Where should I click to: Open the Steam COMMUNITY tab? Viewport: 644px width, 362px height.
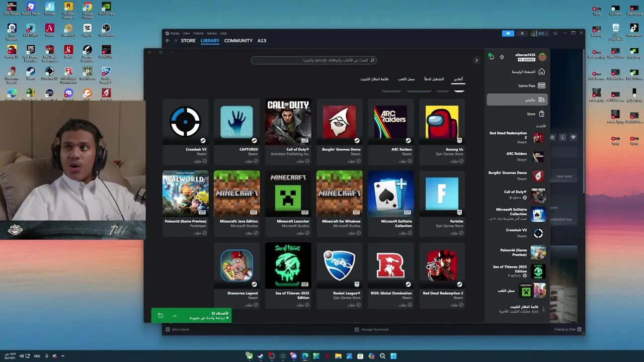238,41
